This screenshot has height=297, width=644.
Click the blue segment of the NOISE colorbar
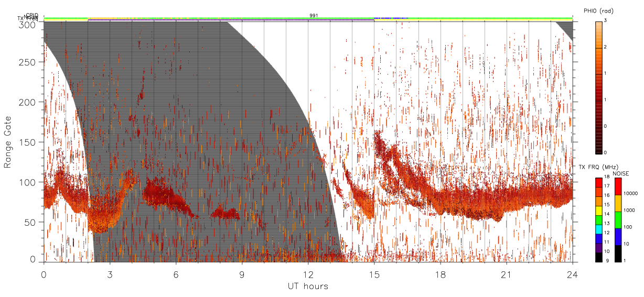pyautogui.click(x=617, y=237)
